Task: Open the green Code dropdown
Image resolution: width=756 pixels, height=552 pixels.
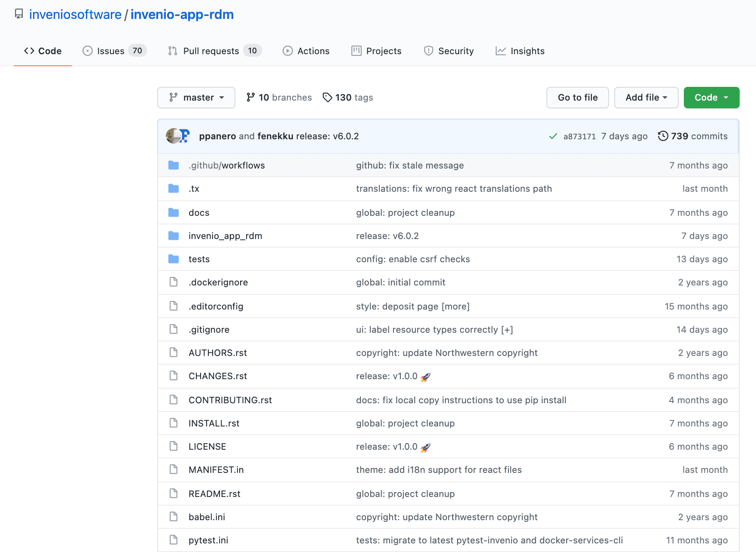Action: (711, 98)
